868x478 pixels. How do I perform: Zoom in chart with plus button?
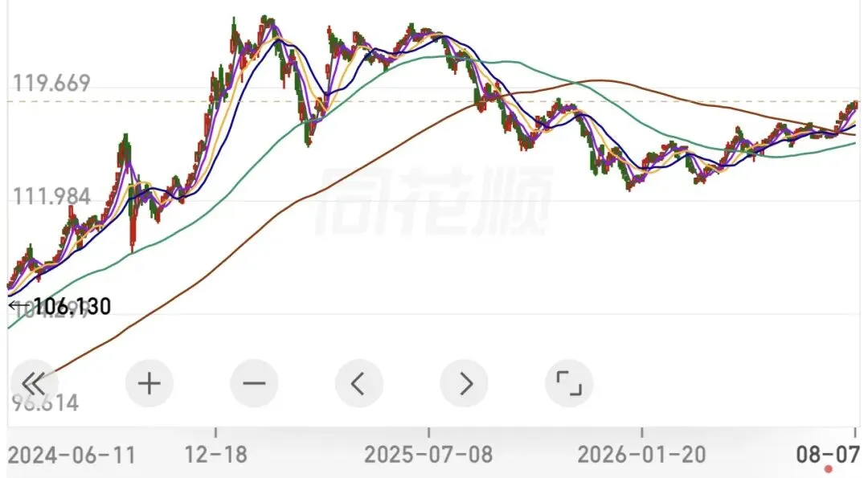149,383
